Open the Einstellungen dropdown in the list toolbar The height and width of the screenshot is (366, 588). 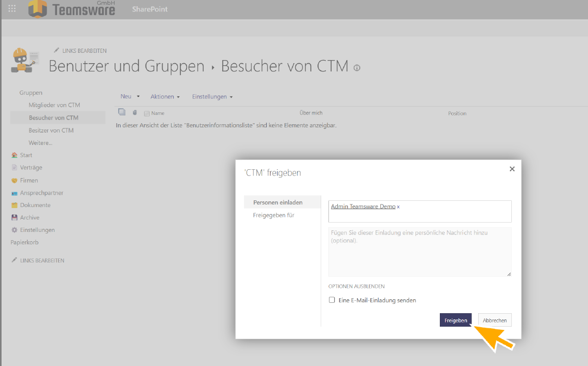tap(212, 97)
